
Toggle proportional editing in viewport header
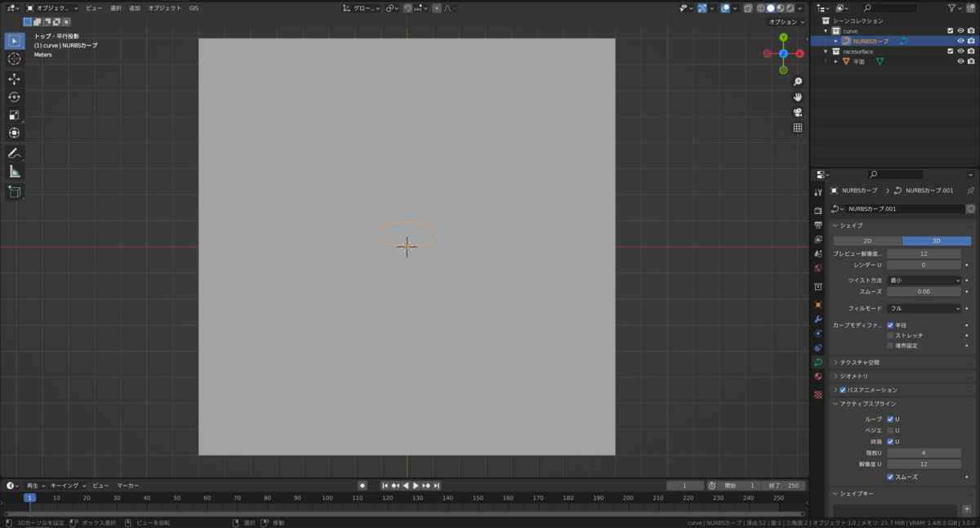point(438,8)
